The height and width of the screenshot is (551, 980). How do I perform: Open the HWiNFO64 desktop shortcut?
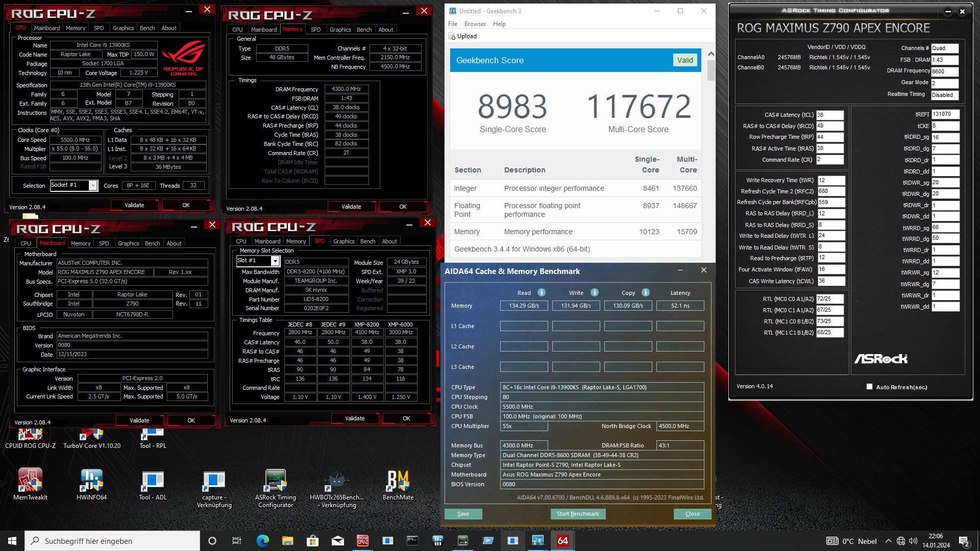click(x=92, y=484)
